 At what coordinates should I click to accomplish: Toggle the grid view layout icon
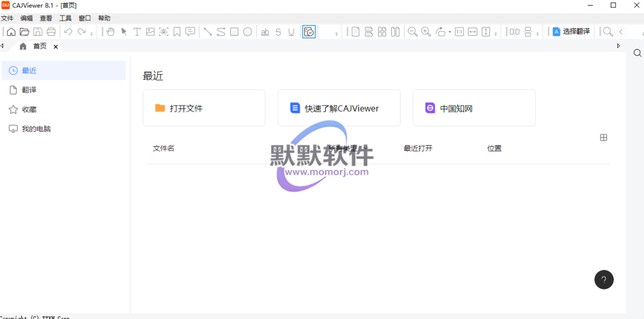coord(604,138)
